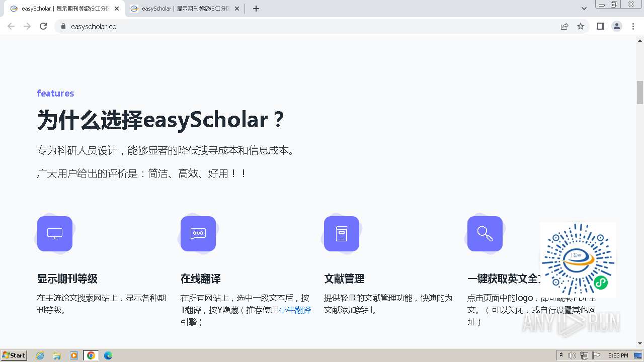The image size is (644, 362).
Task: Click the heading 为什么选择easyScholar？
Action: click(161, 120)
